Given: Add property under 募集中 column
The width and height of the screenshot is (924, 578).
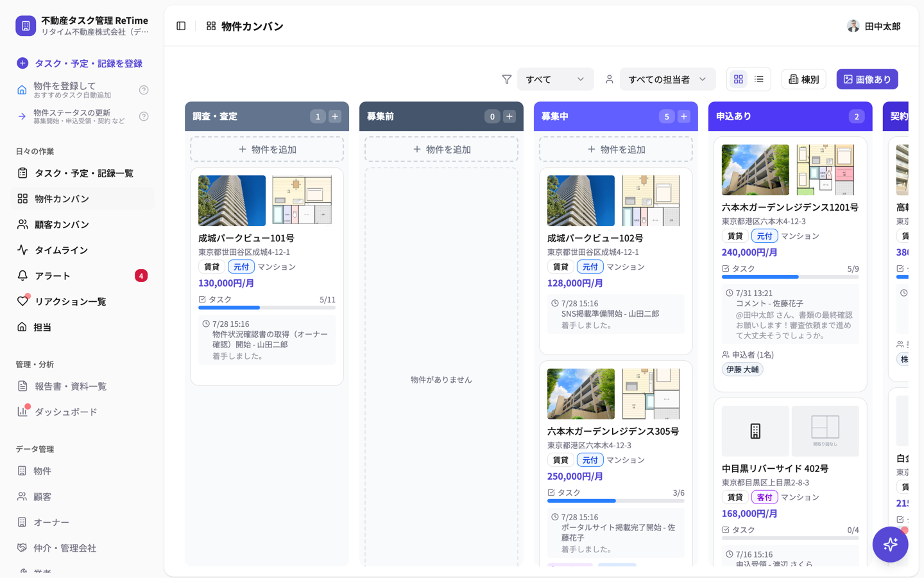Looking at the screenshot, I should [616, 149].
